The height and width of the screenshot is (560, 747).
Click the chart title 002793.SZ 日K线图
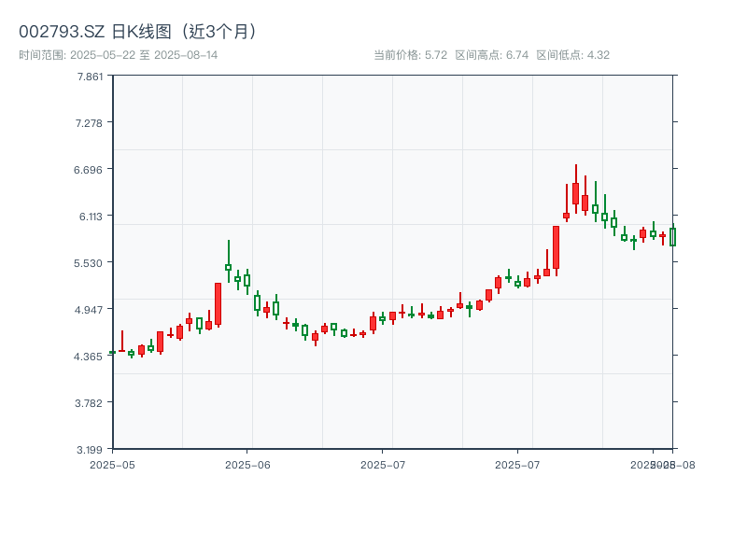[x=138, y=31]
